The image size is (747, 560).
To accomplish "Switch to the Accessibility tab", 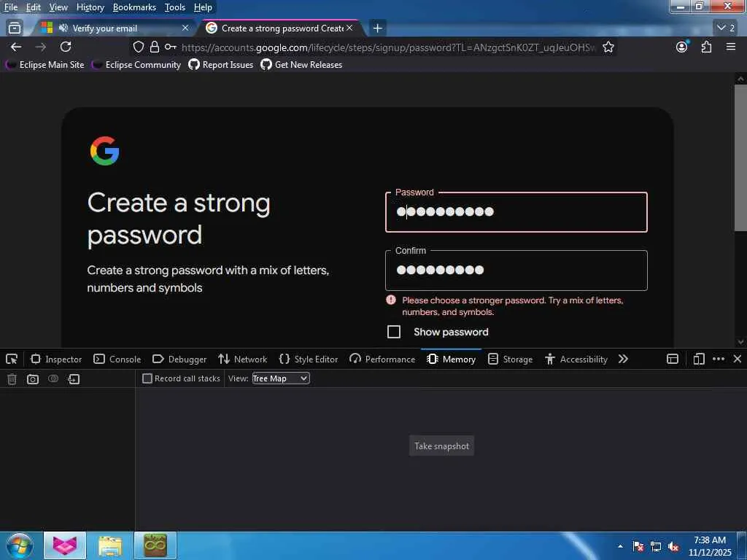I will pos(576,359).
